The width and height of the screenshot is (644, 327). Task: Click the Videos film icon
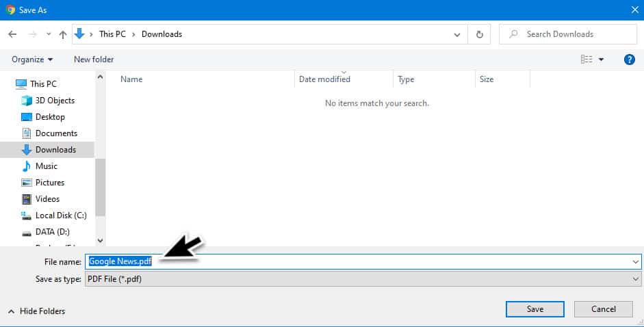click(27, 199)
